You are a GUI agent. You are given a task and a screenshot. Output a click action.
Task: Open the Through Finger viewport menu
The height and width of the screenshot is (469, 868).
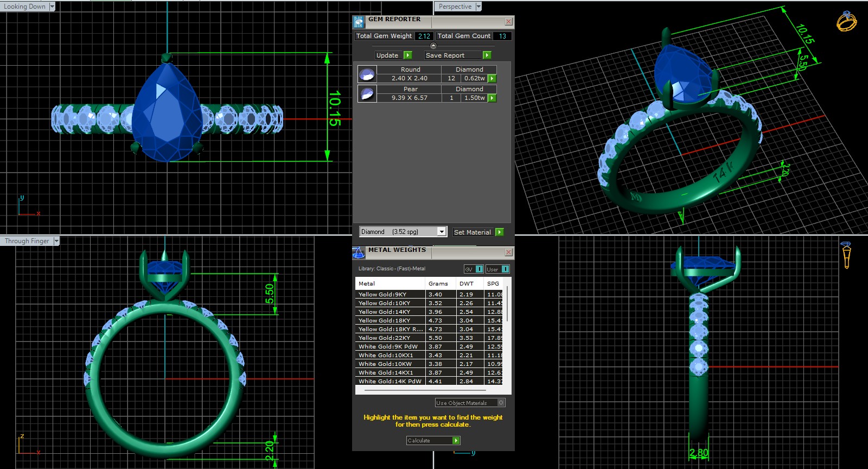tap(56, 241)
